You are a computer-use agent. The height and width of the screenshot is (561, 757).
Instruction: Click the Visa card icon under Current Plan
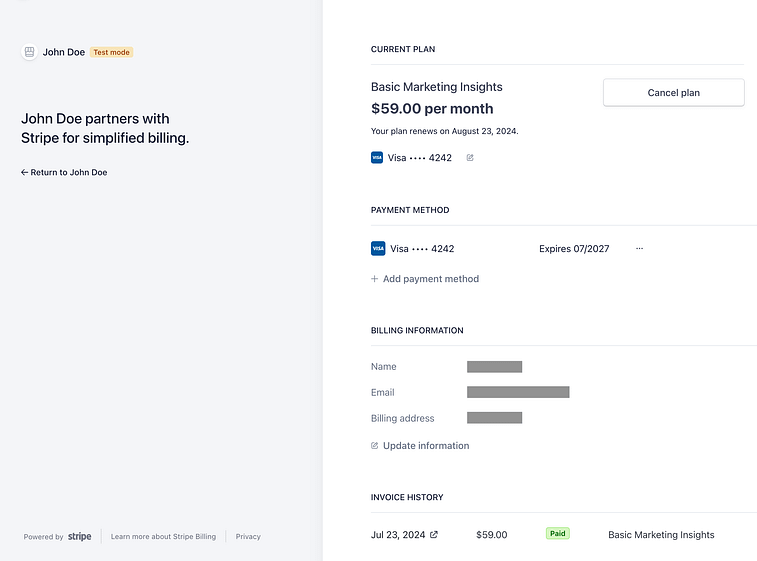[x=377, y=157]
